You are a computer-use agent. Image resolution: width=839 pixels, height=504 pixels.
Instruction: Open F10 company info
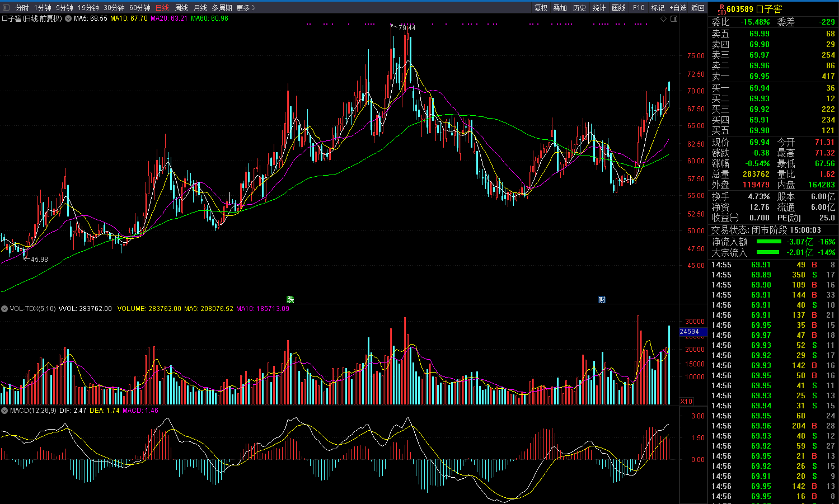pyautogui.click(x=639, y=8)
